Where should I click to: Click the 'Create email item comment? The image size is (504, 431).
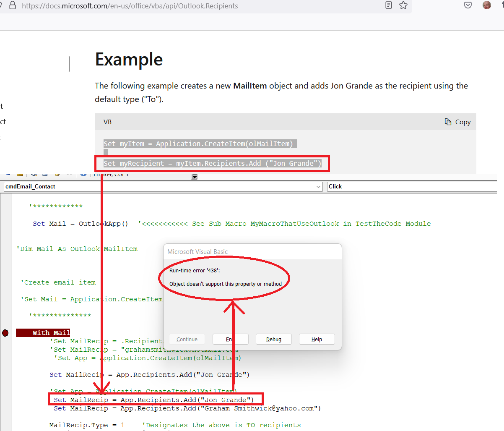click(58, 282)
